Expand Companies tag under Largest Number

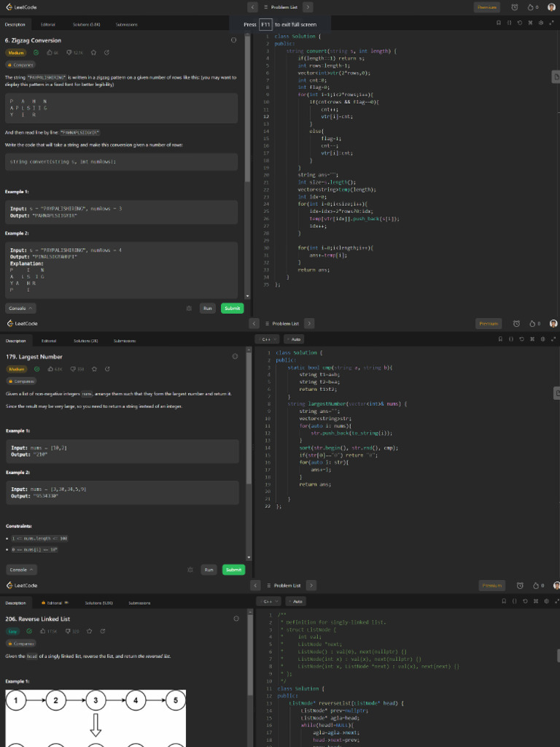(21, 381)
